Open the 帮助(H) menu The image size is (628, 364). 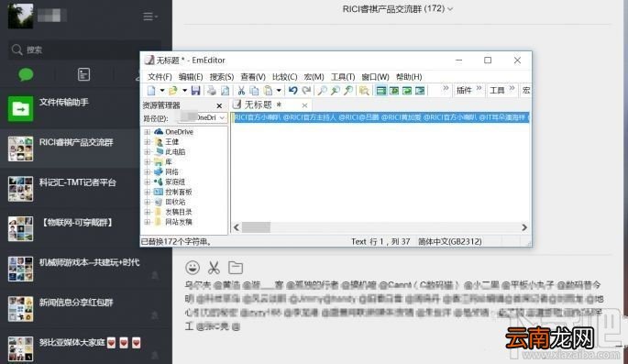[409, 76]
